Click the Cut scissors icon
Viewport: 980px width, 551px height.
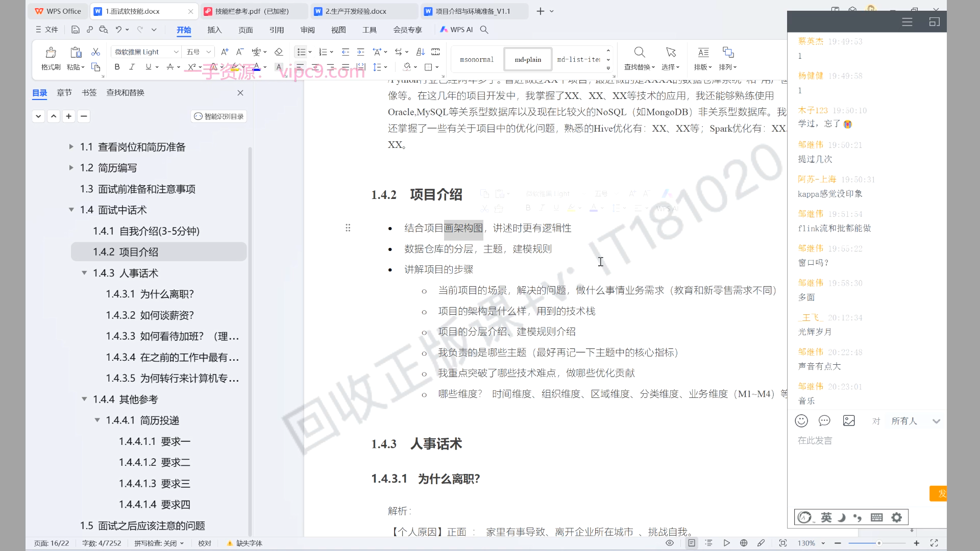pos(95,52)
